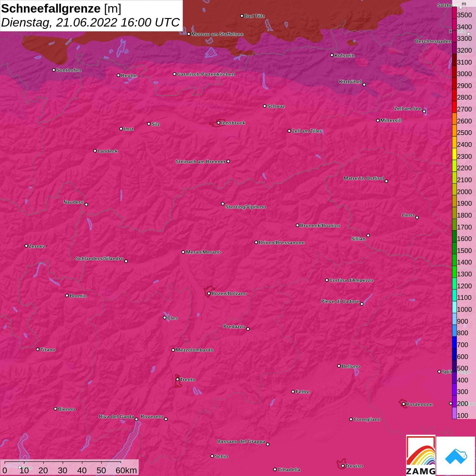Click the Berchtesgaden label
The image size is (476, 476).
(434, 41)
